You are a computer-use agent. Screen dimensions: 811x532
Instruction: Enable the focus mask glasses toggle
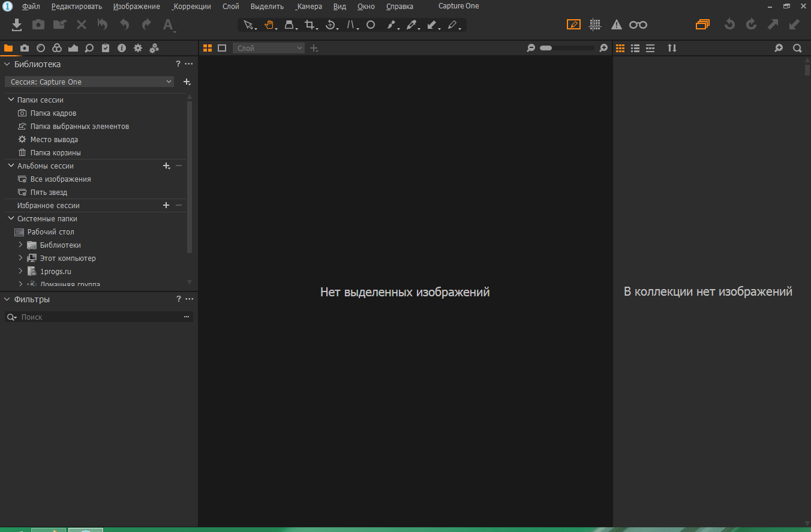coord(638,25)
